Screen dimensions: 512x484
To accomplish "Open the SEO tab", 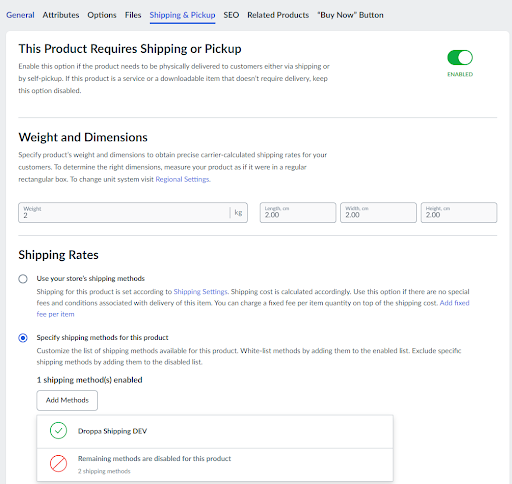I will tap(231, 15).
